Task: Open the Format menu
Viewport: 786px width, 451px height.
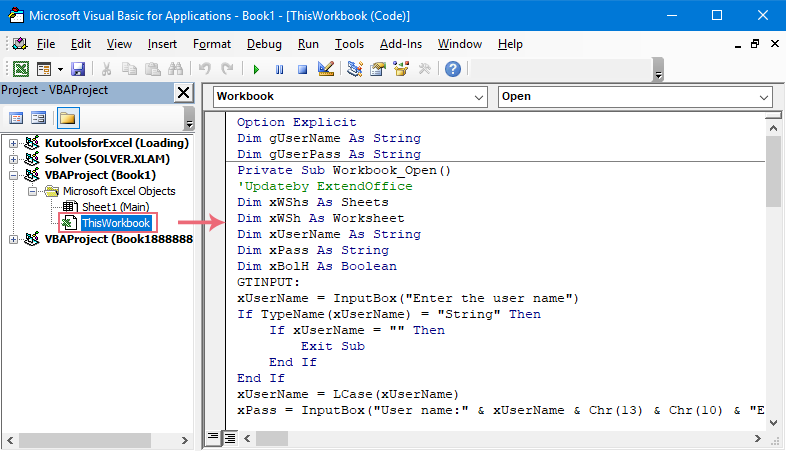Action: (x=212, y=44)
